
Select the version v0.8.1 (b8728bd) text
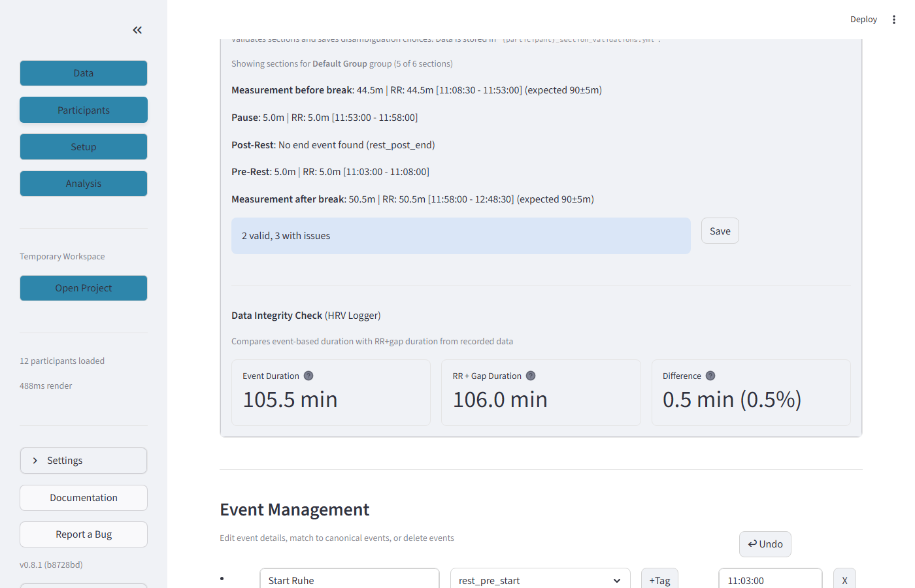(51, 564)
